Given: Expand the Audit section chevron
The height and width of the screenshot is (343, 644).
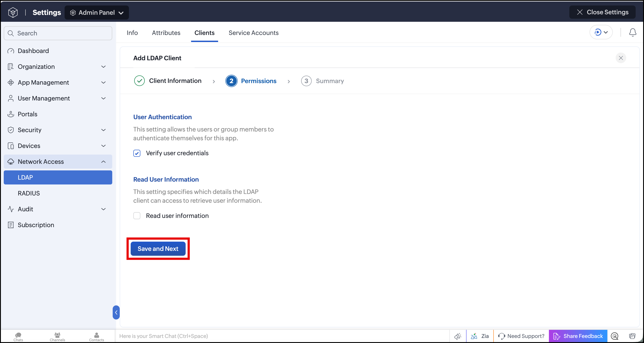Looking at the screenshot, I should (x=103, y=209).
